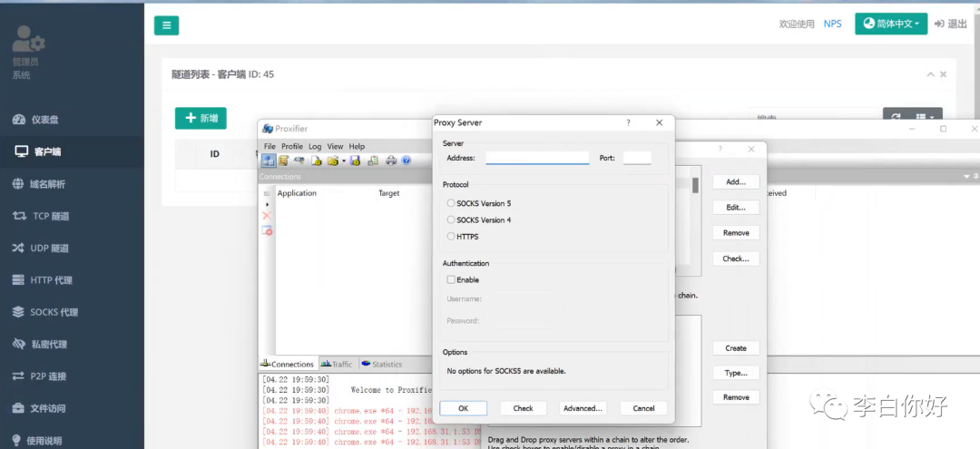Click Port input field
980x449 pixels.
[x=637, y=158]
